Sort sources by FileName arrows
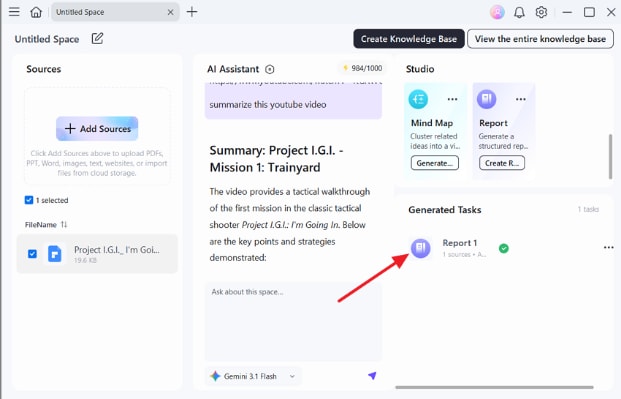The width and height of the screenshot is (621, 399). [64, 224]
